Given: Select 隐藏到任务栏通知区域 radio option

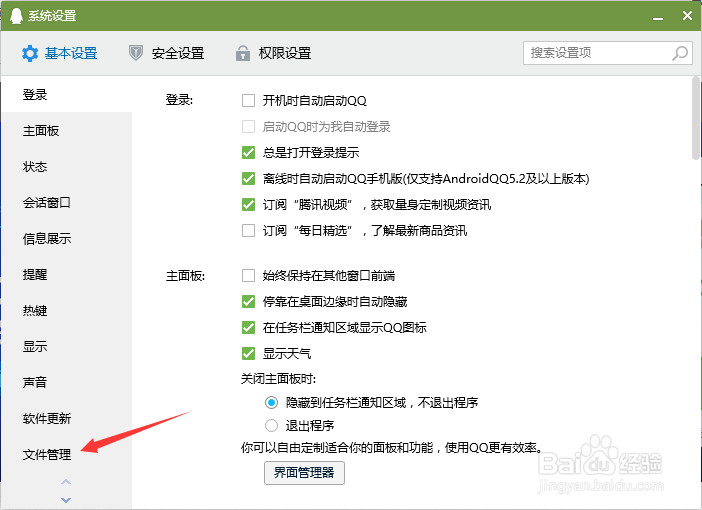Looking at the screenshot, I should pyautogui.click(x=271, y=403).
